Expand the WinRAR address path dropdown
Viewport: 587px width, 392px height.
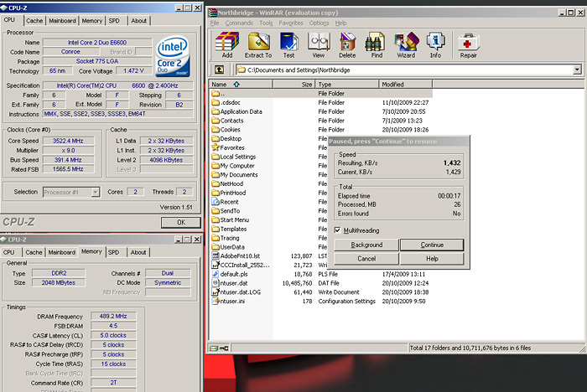[x=579, y=70]
